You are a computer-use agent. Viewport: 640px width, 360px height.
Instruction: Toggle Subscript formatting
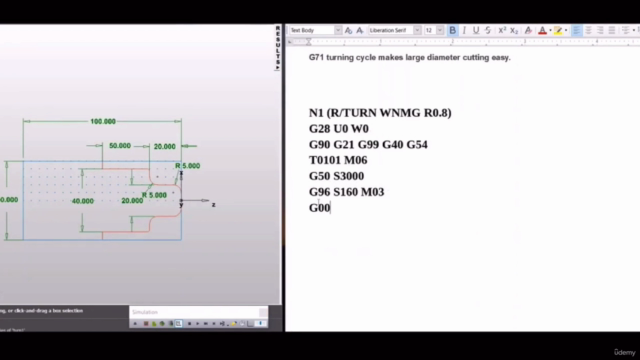[x=514, y=30]
